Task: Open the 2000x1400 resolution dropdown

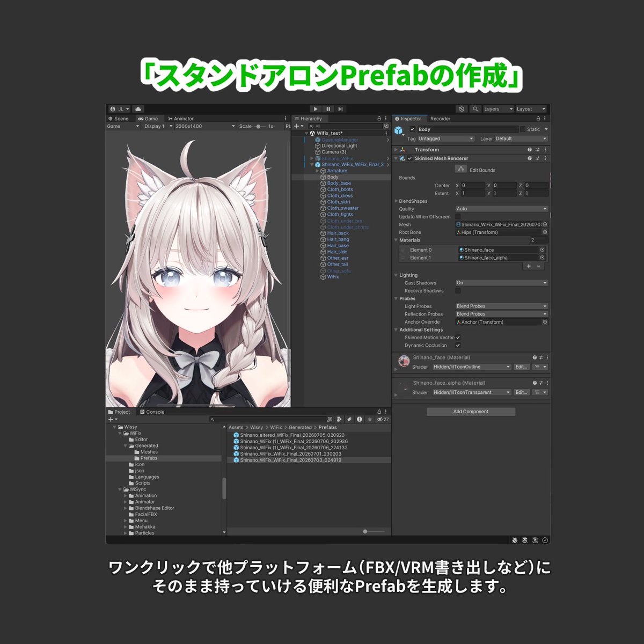Action: coord(205,126)
